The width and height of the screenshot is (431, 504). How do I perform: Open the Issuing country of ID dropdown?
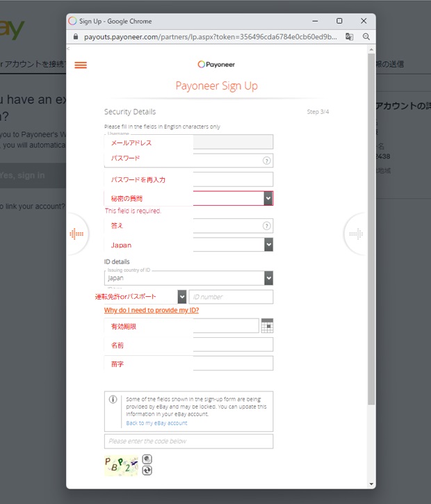(268, 278)
